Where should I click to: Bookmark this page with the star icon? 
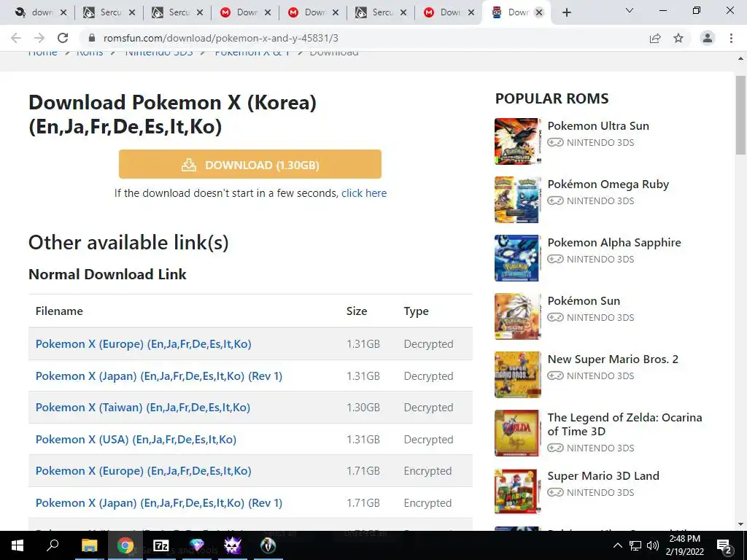(678, 38)
